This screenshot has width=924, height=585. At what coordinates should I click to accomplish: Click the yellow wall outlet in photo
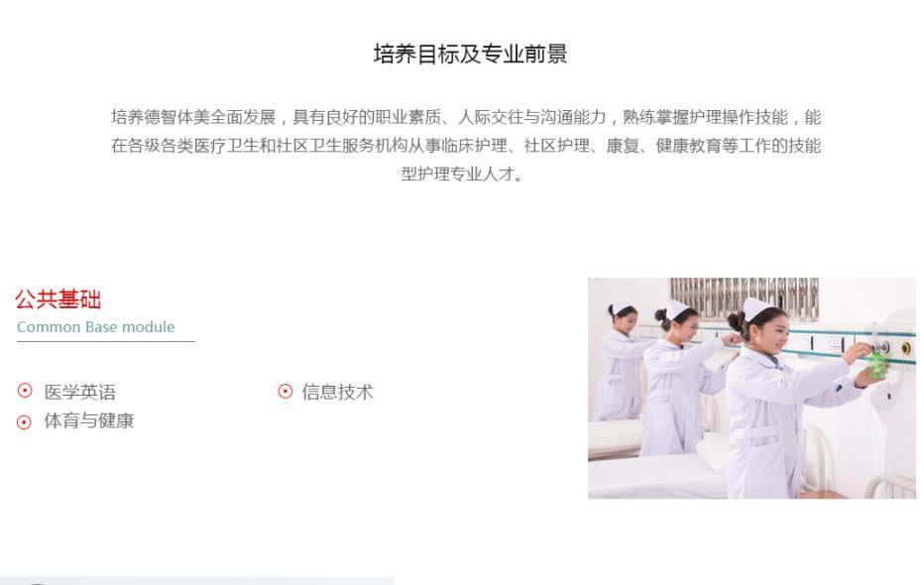click(906, 349)
